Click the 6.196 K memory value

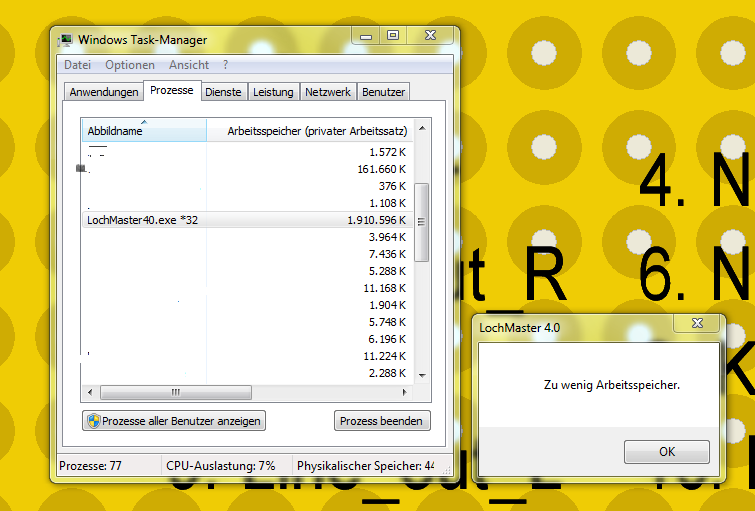coord(388,339)
